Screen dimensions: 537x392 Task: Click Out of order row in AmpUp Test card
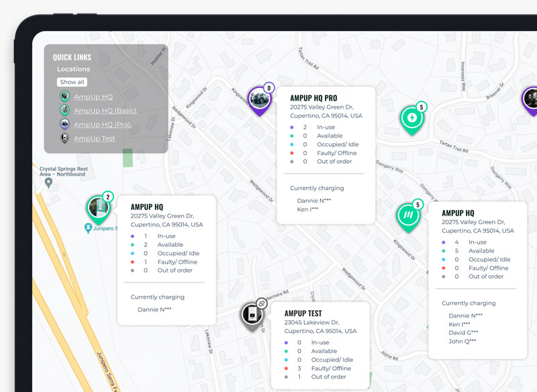[x=315, y=377]
